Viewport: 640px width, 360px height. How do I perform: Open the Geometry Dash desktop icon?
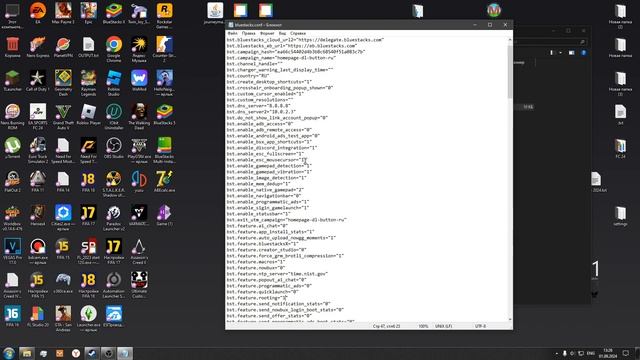(x=63, y=83)
